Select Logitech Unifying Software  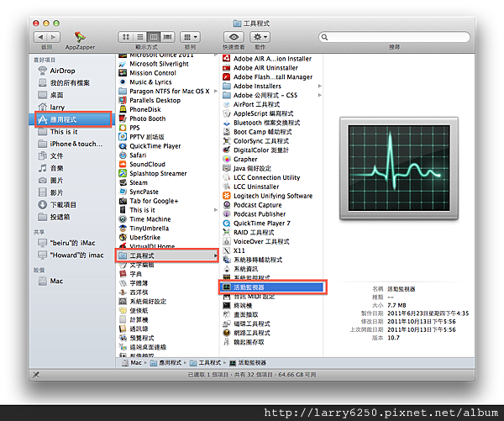[273, 196]
